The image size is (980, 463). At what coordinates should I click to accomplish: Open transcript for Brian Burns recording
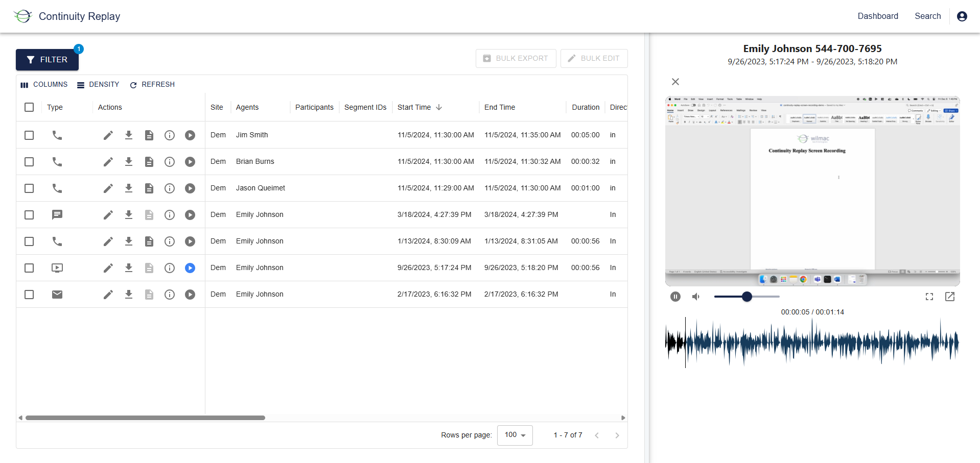tap(149, 162)
